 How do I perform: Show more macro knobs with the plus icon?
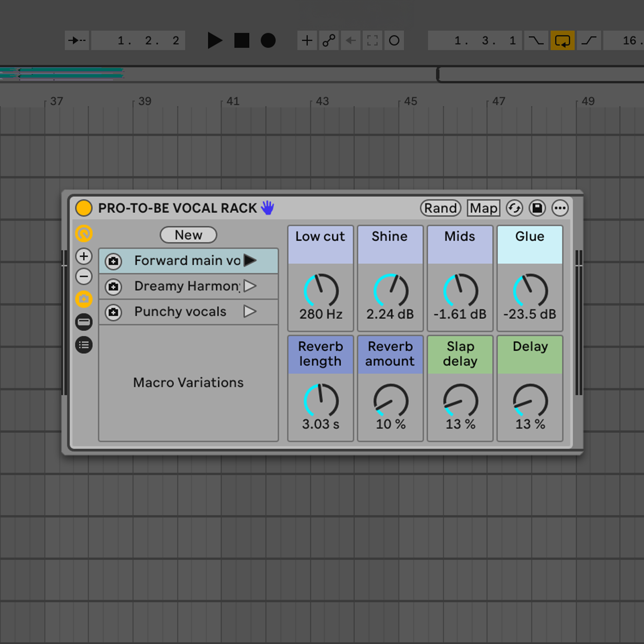click(84, 256)
